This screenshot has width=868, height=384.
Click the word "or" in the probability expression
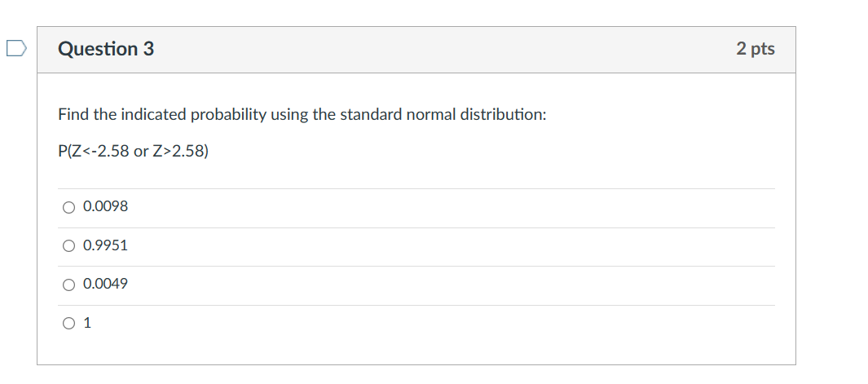140,152
